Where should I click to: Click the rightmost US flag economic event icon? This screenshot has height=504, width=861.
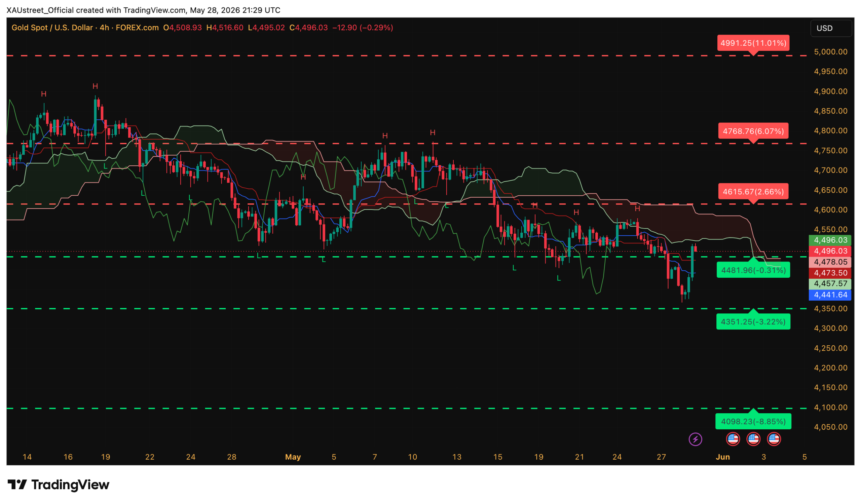click(x=774, y=439)
